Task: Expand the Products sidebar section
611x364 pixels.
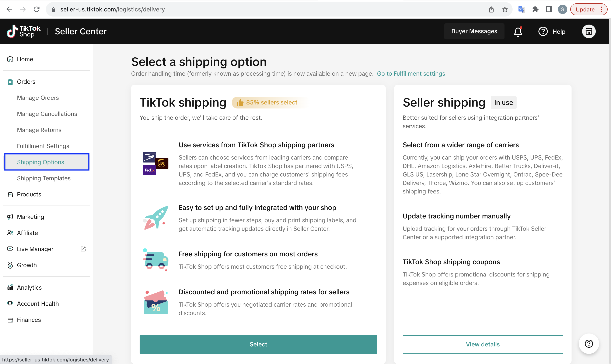Action: (x=29, y=195)
